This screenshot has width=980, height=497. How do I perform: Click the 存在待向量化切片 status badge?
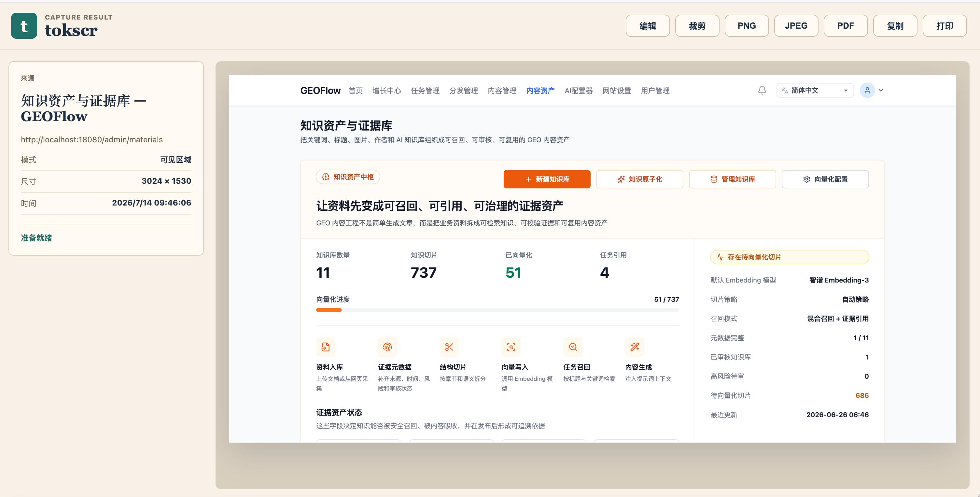pyautogui.click(x=790, y=257)
